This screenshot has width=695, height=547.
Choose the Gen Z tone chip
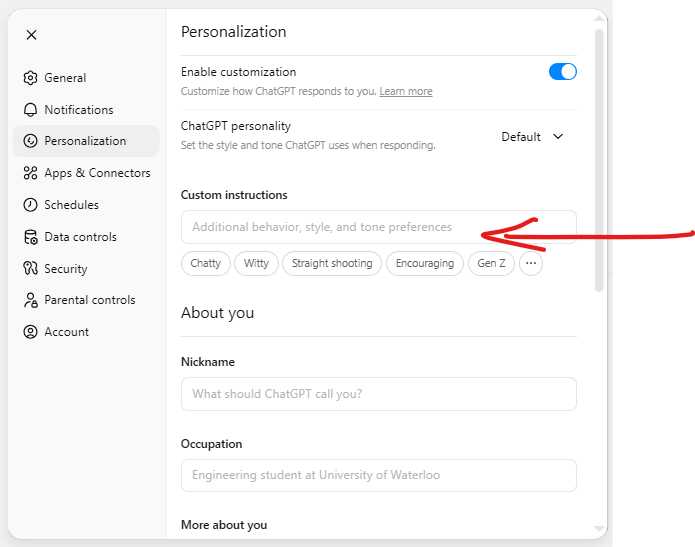491,264
